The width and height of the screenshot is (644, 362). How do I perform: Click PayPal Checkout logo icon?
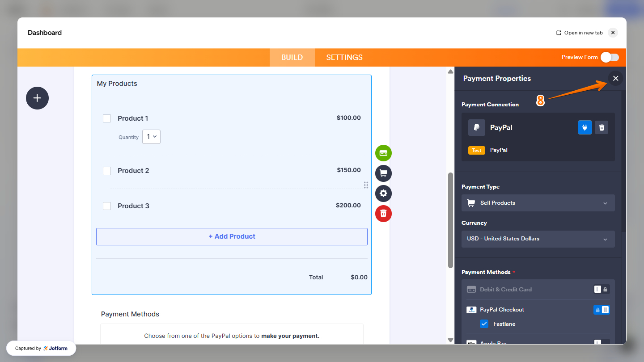[x=471, y=310]
